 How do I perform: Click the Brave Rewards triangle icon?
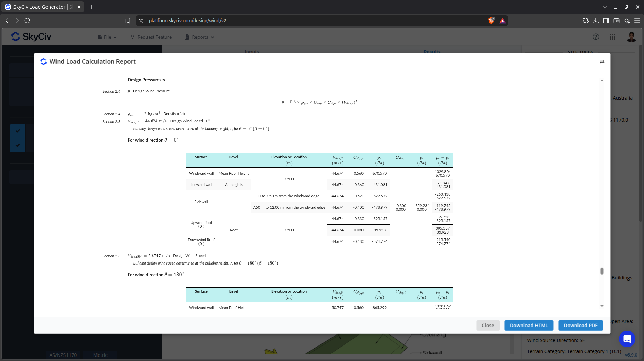[503, 21]
